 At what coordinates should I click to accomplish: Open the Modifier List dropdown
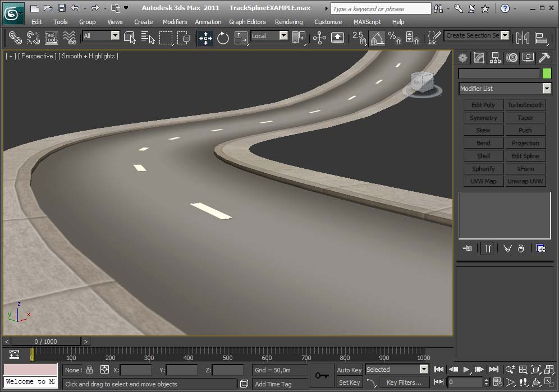(x=546, y=89)
